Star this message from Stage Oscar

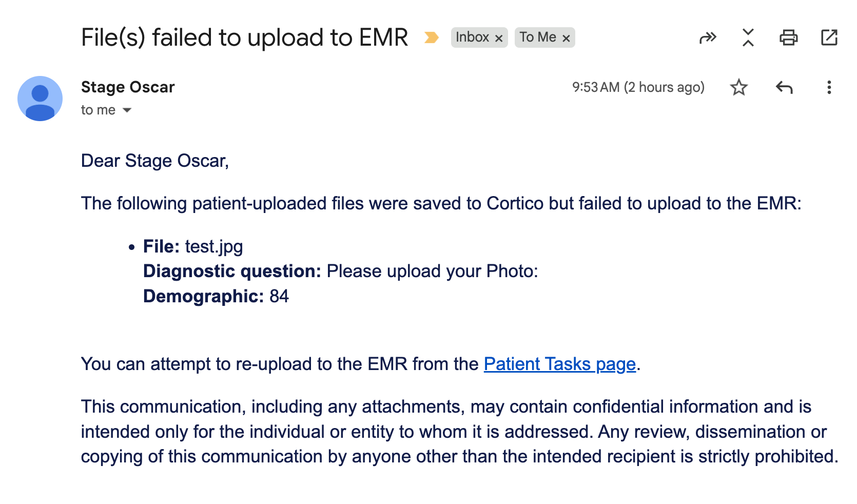click(x=739, y=88)
